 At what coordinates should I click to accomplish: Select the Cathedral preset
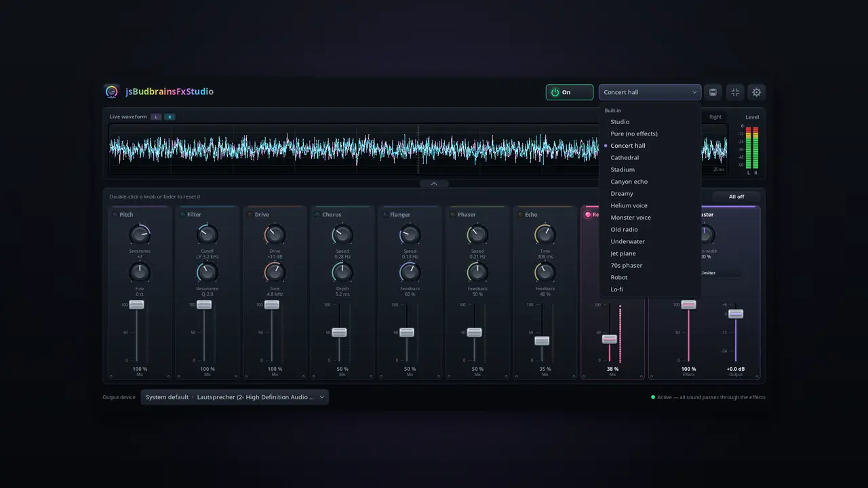tap(650, 157)
